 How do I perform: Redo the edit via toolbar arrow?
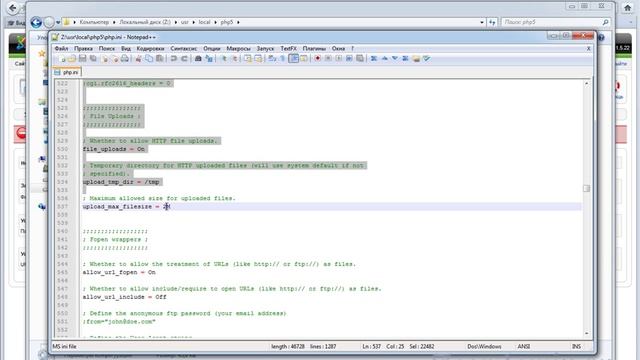[x=184, y=59]
